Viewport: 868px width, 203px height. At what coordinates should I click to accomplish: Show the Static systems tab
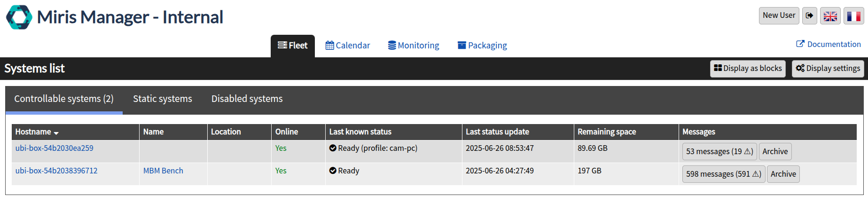coord(163,99)
